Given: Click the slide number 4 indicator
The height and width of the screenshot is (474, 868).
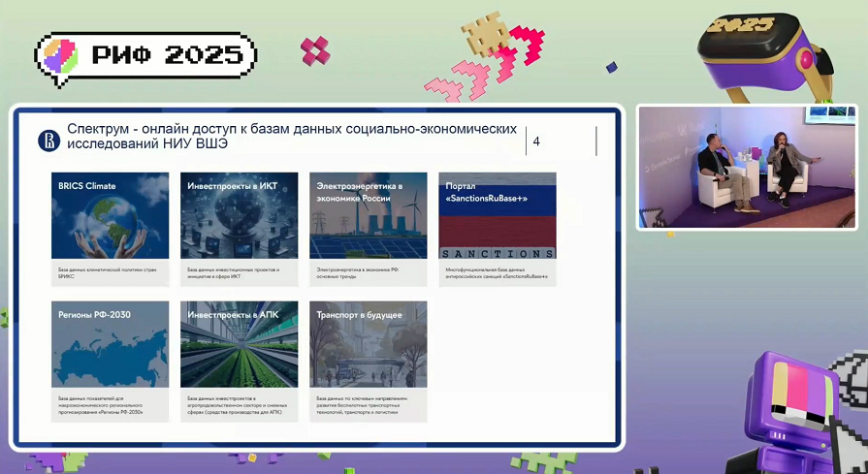Looking at the screenshot, I should coord(536,142).
